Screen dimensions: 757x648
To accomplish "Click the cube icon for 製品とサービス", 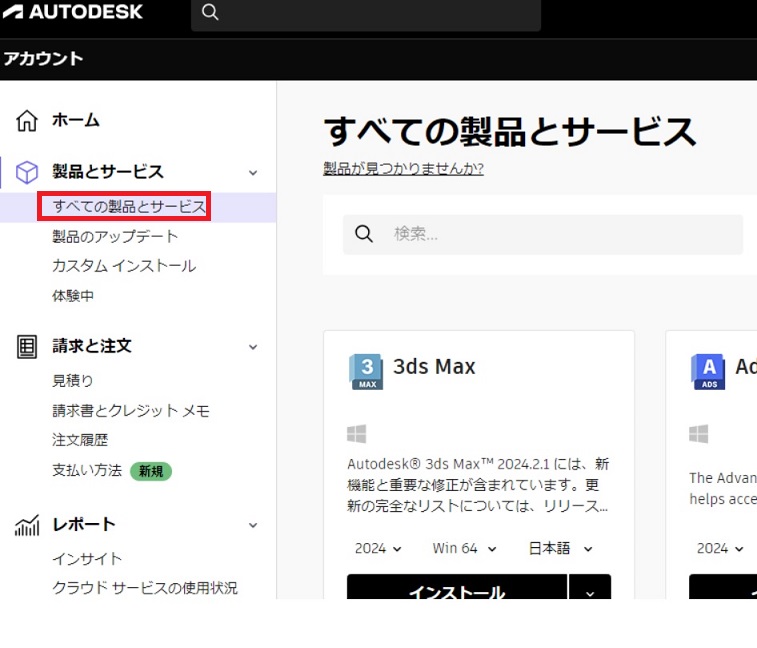I will (27, 172).
